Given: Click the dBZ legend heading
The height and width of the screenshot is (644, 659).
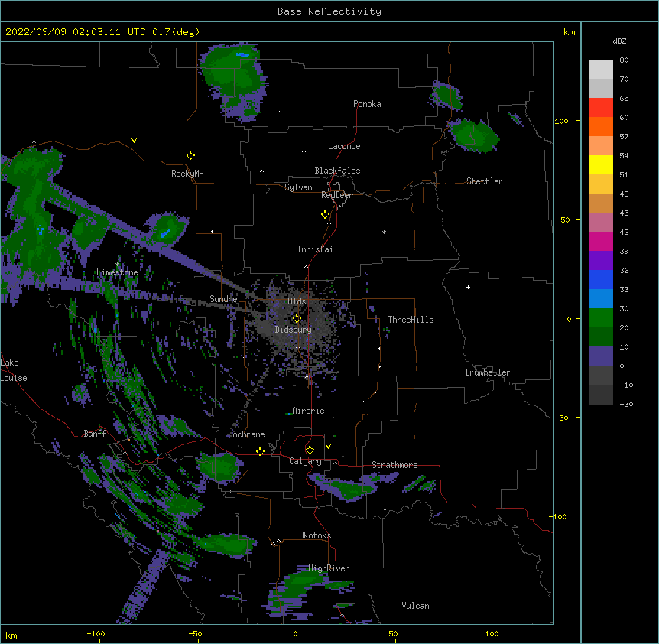Looking at the screenshot, I should tap(619, 41).
